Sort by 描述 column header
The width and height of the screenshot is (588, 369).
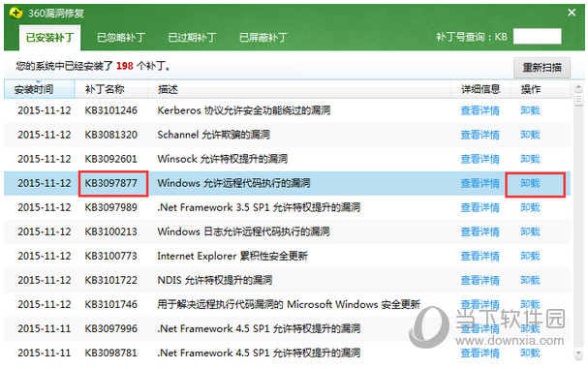[x=299, y=89]
